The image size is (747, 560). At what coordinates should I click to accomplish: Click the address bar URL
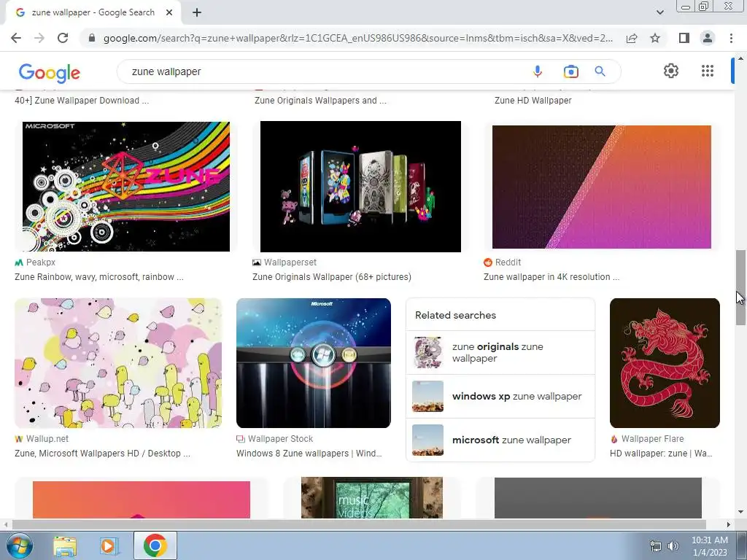click(x=358, y=38)
